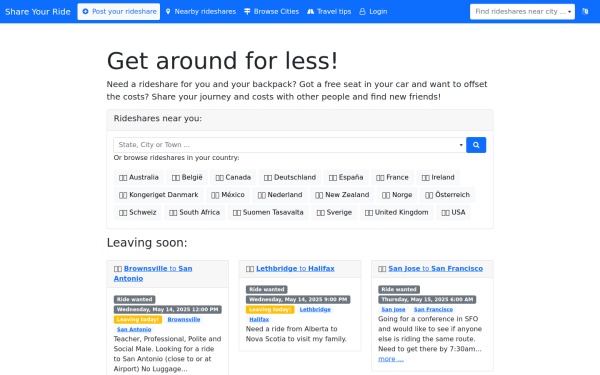Click the San Antonio city tag
This screenshot has width=600, height=375.
pos(134,329)
